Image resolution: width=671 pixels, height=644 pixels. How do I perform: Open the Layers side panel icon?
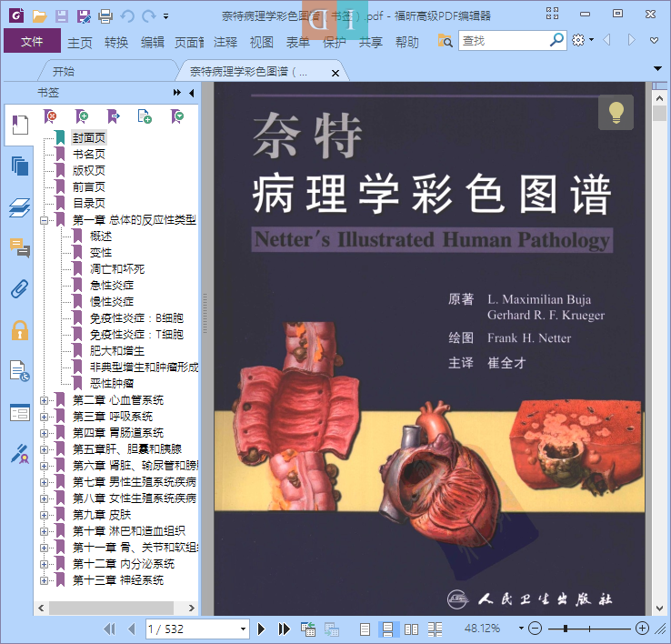[x=20, y=207]
